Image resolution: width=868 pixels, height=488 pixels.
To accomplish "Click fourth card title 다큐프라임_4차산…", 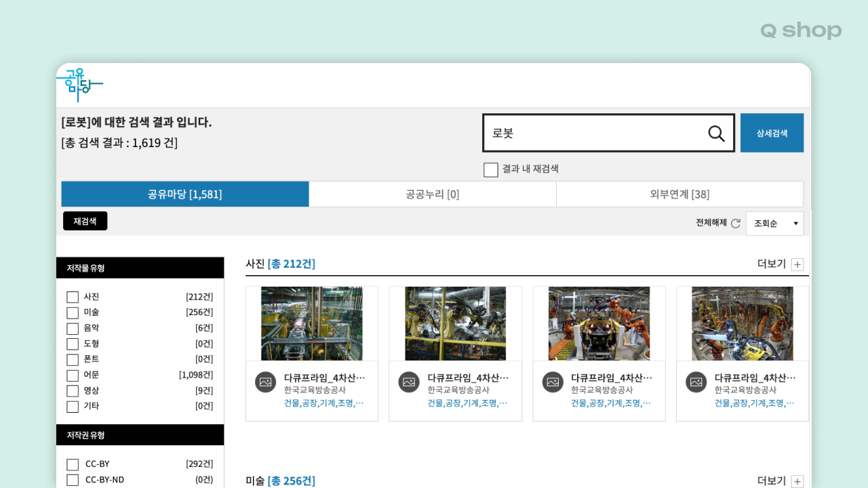I will click(x=755, y=378).
